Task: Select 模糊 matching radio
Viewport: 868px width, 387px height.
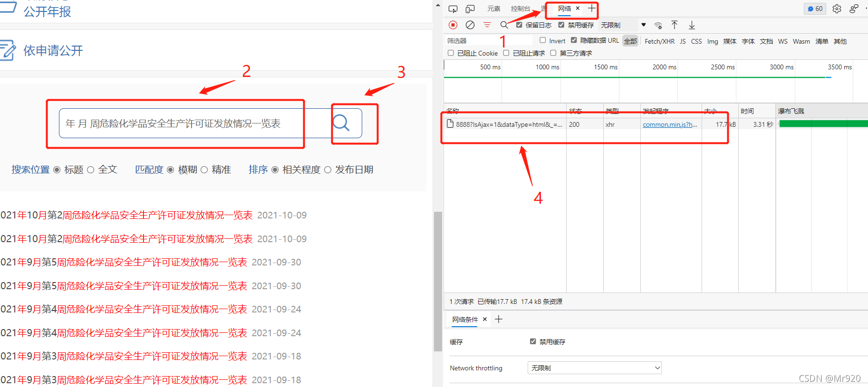Action: click(171, 170)
